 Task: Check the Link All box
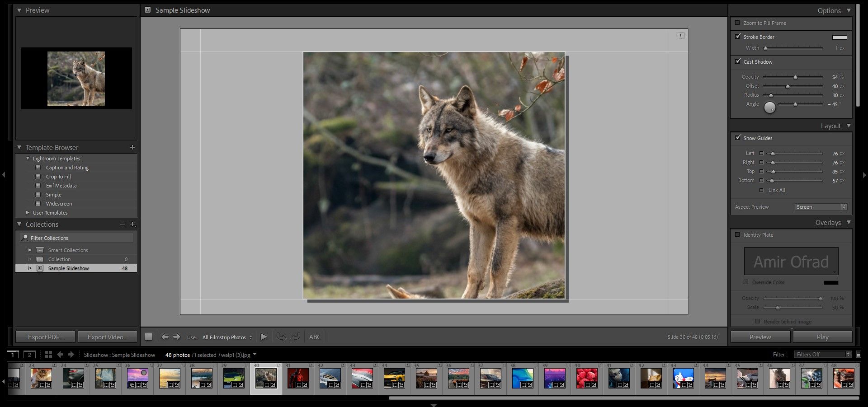click(761, 190)
